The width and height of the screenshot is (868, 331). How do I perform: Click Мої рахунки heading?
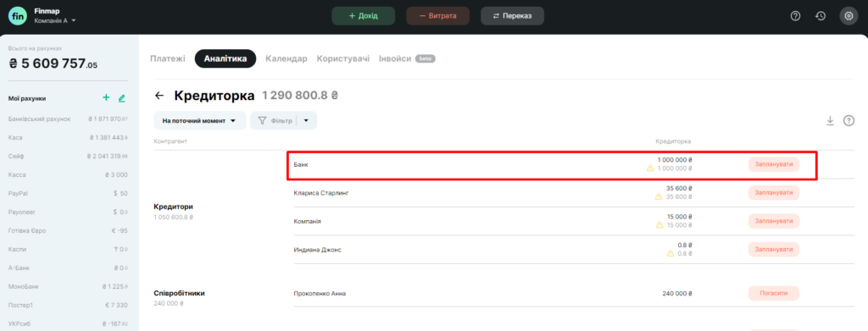pyautogui.click(x=27, y=98)
